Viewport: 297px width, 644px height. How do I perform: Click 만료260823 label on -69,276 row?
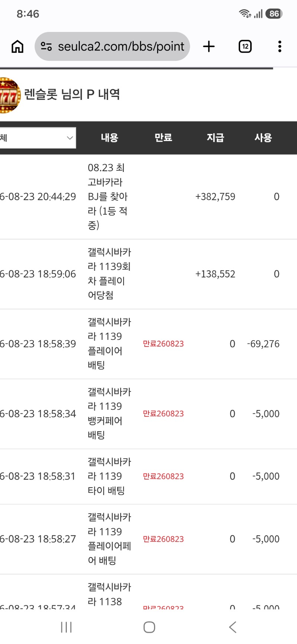[x=163, y=344]
